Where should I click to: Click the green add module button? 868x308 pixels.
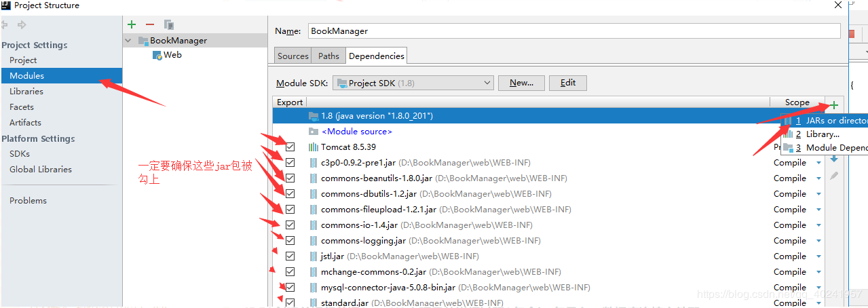132,24
